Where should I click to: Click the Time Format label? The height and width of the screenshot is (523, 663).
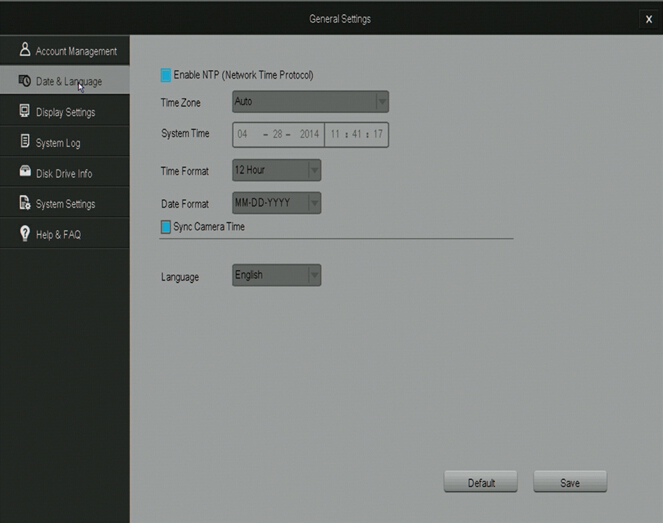(x=185, y=171)
